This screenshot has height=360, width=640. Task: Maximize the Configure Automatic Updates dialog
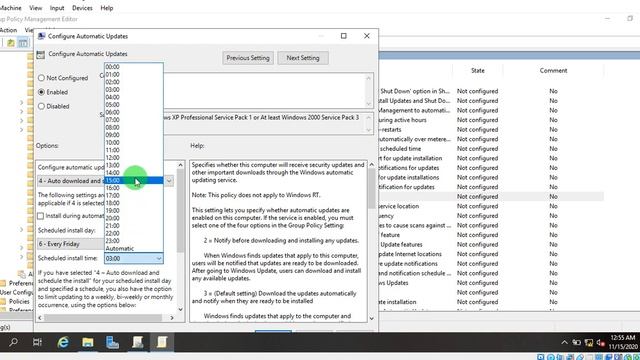coord(344,36)
